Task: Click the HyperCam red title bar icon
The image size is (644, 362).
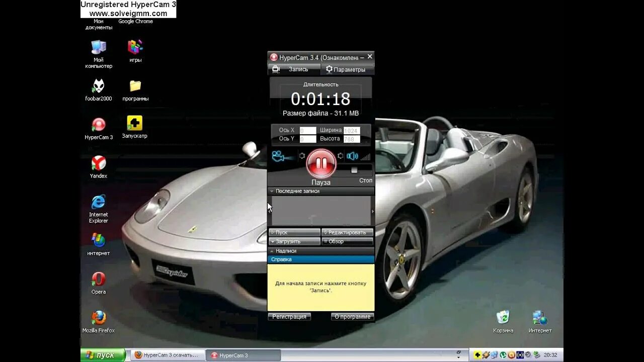Action: point(274,57)
